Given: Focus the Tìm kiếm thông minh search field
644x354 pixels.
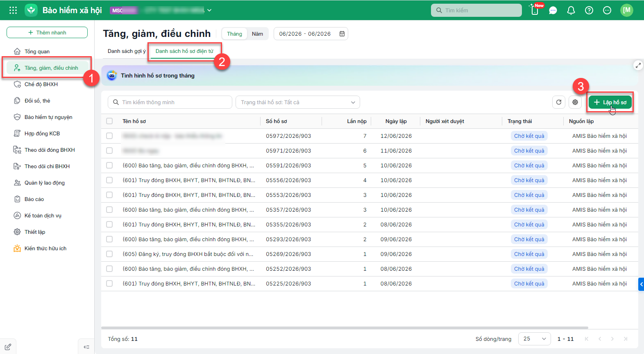Looking at the screenshot, I should tap(170, 102).
